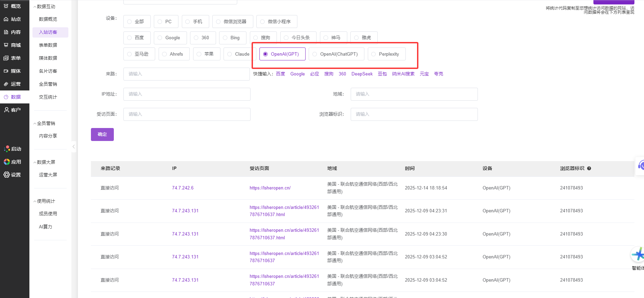Open the 客户 customer section icon
The width and height of the screenshot is (644, 298).
pyautogui.click(x=6, y=110)
